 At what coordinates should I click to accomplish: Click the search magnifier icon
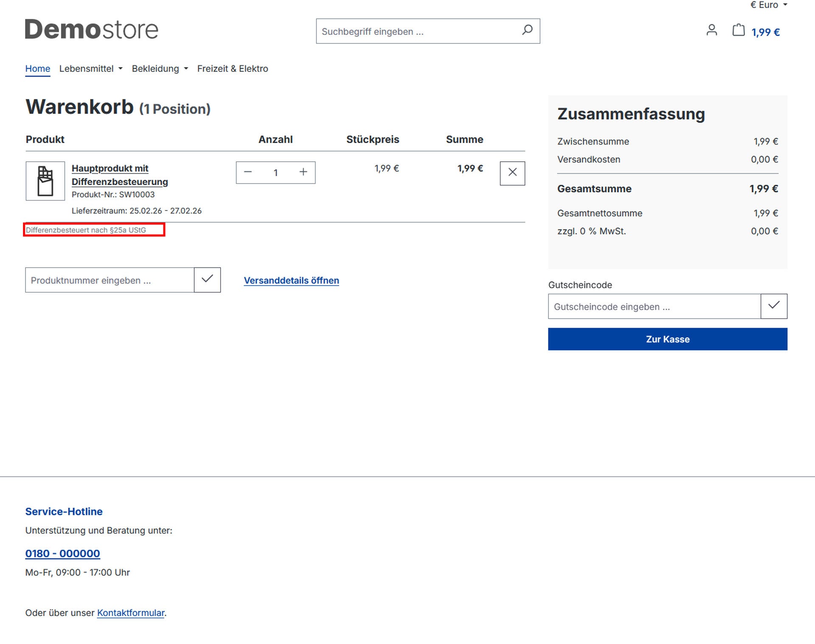point(527,30)
